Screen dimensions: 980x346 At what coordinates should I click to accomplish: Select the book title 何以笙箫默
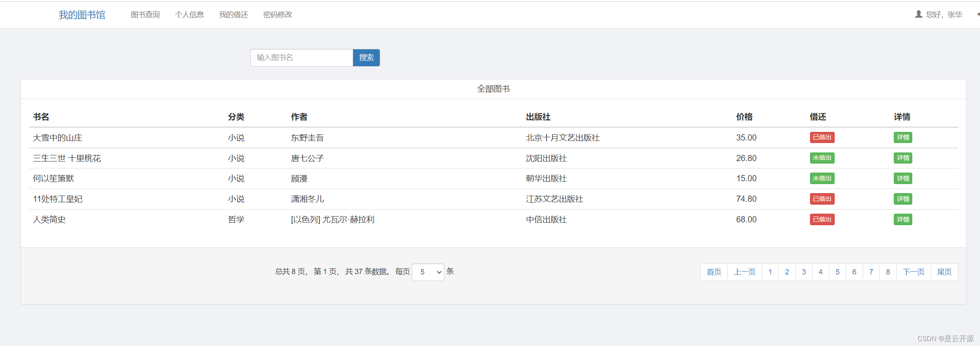point(53,179)
